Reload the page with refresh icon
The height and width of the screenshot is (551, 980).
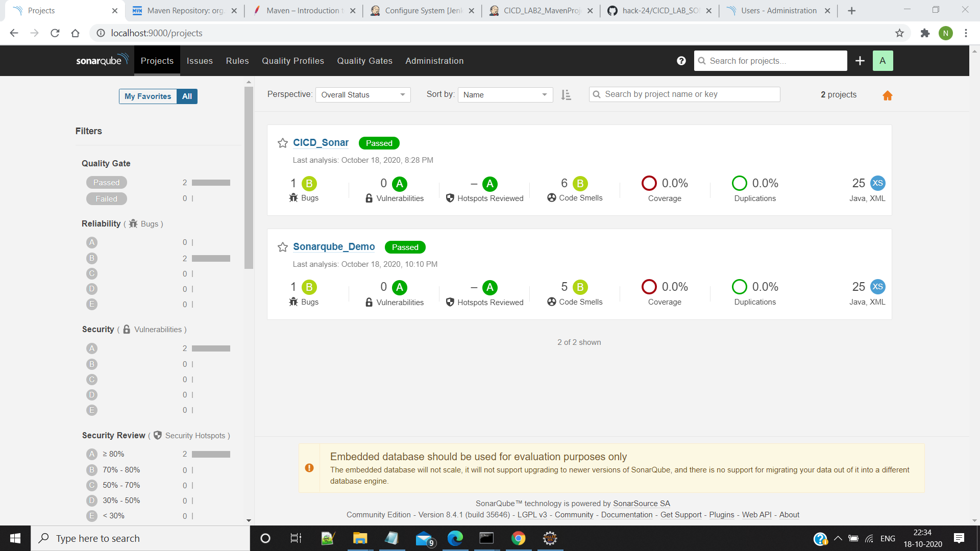pos(55,33)
